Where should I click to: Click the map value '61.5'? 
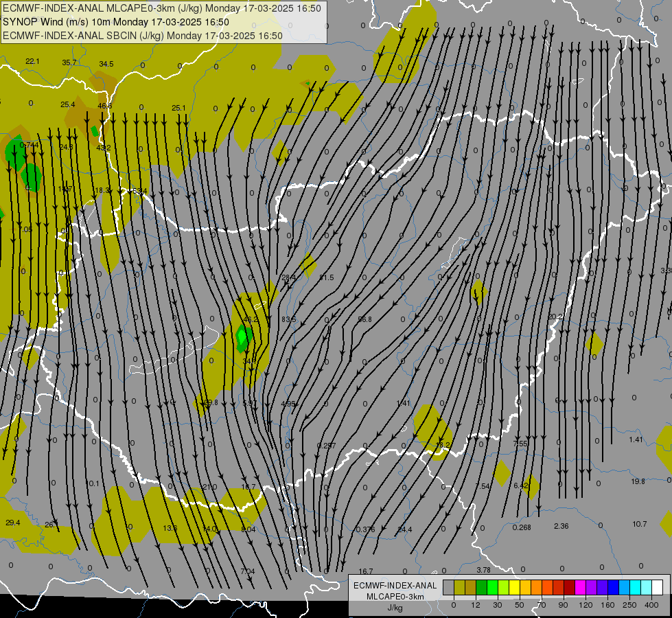click(327, 277)
